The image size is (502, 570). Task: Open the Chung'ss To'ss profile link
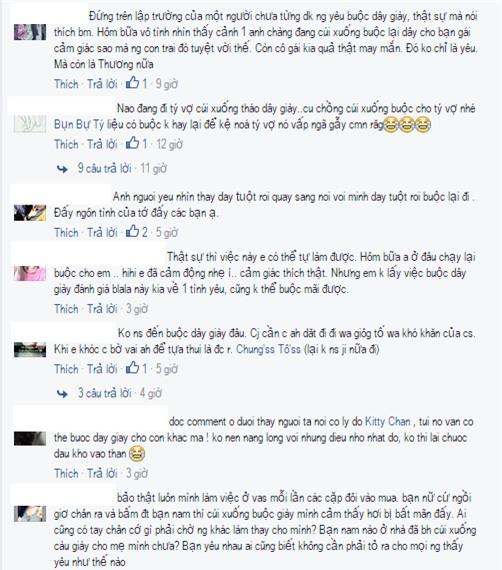tap(268, 349)
